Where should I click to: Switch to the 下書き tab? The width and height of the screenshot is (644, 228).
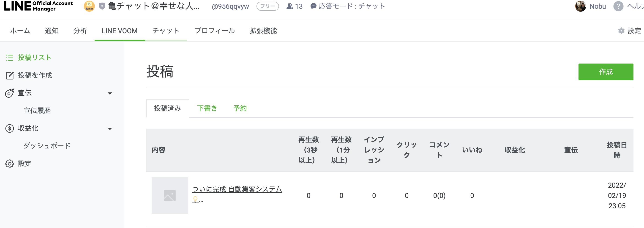(207, 108)
